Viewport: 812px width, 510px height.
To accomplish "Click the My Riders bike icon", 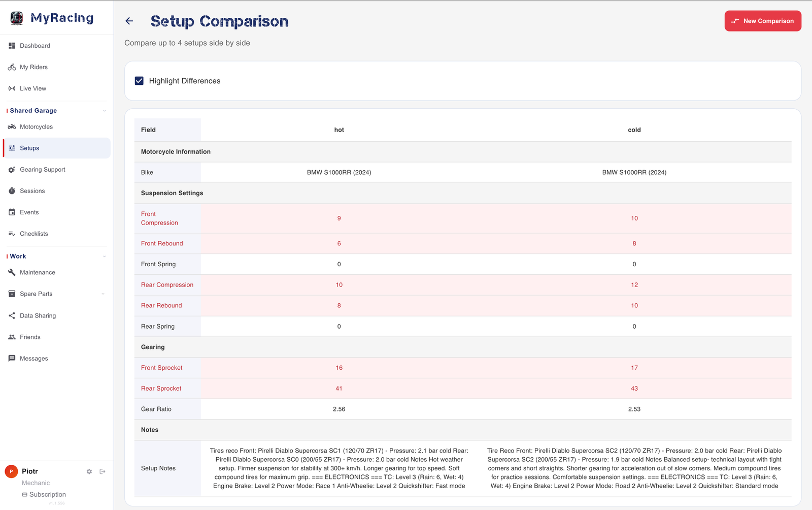I will coord(12,67).
